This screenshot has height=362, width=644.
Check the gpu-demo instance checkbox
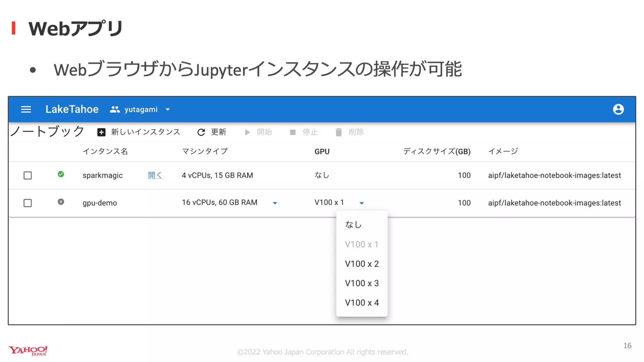(x=28, y=203)
